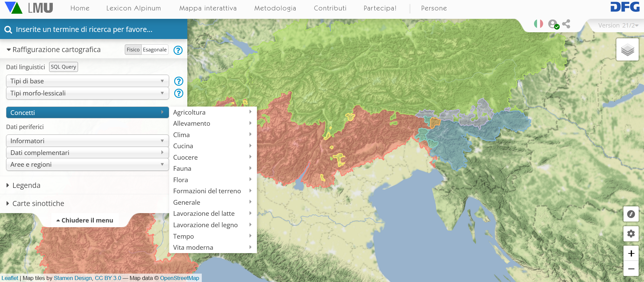Select Allevamento from the concepts menu
Screen dimensions: 644x282
[213, 123]
